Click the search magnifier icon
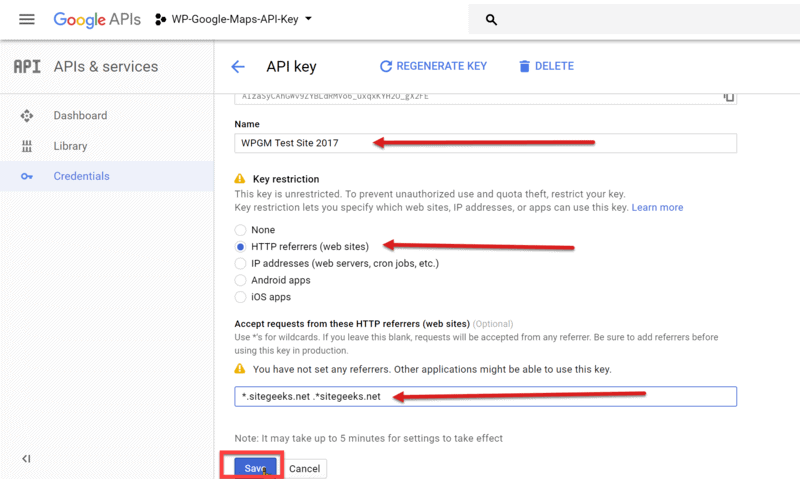 [x=491, y=20]
